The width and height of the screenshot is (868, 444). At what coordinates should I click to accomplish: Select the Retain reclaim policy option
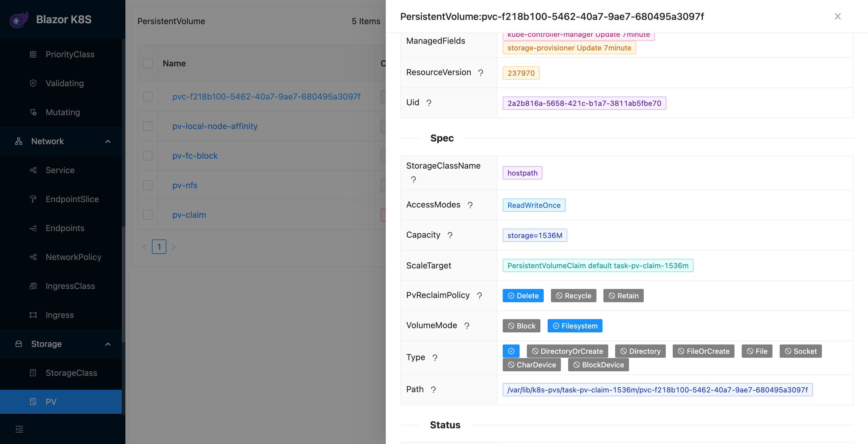point(623,296)
